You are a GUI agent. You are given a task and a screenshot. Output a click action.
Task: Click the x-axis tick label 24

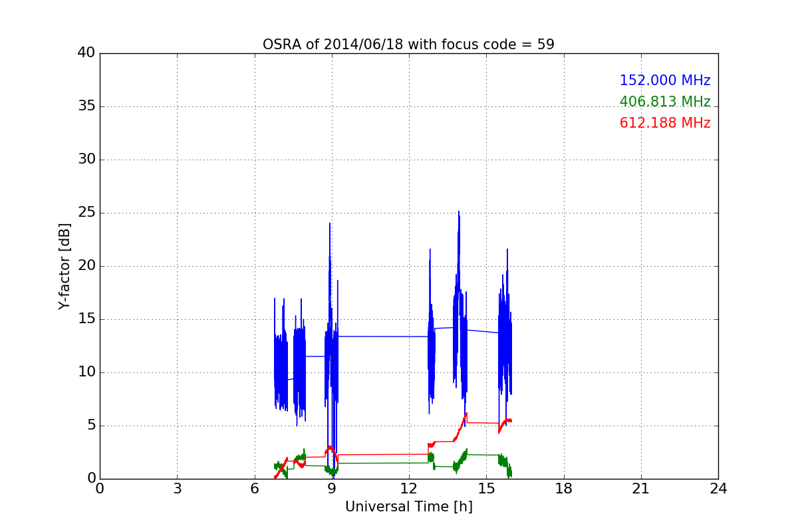coord(718,489)
